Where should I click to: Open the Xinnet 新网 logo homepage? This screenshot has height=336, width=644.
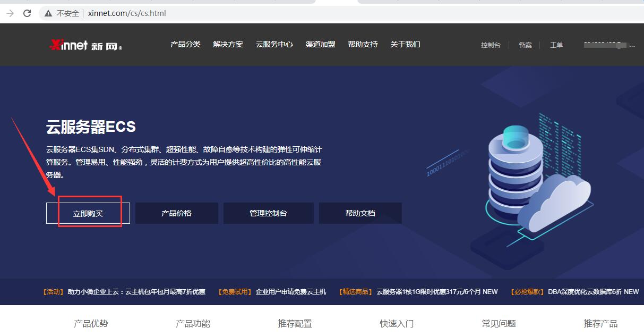[x=85, y=45]
